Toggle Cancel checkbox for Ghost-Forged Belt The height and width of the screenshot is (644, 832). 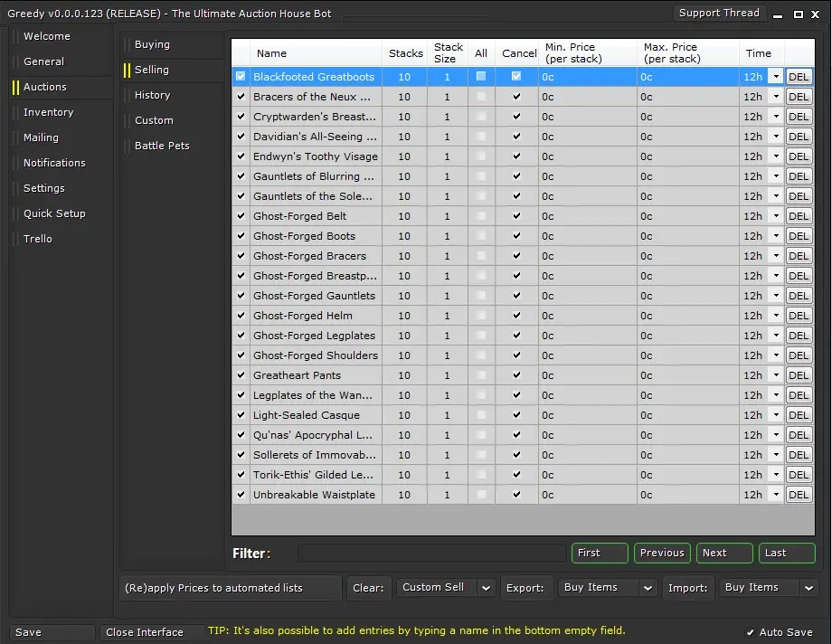pyautogui.click(x=516, y=216)
